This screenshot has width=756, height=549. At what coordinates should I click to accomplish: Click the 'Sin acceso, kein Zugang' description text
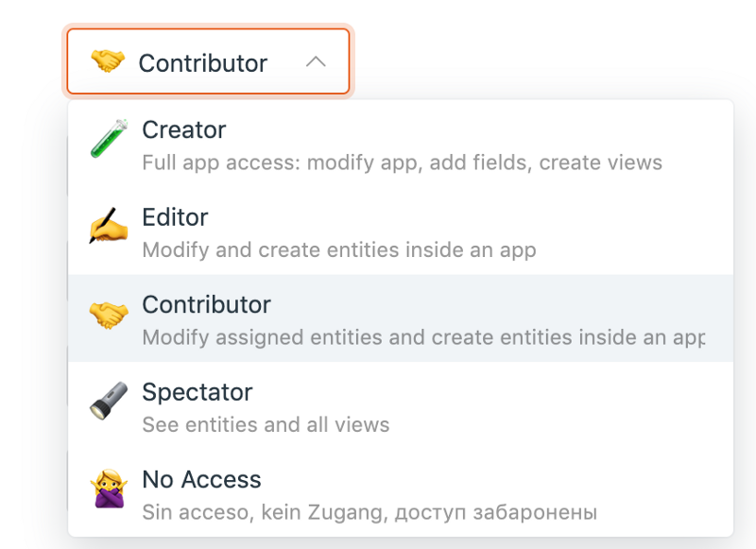click(369, 511)
